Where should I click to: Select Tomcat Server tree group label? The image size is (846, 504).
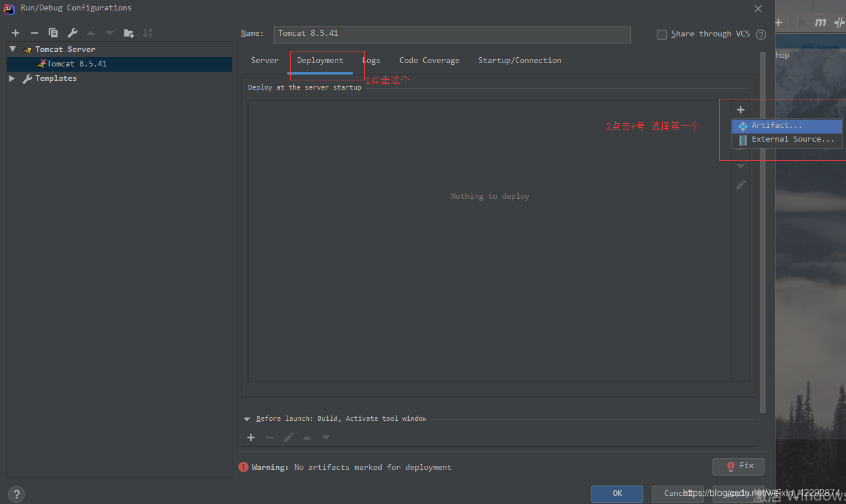coord(65,49)
